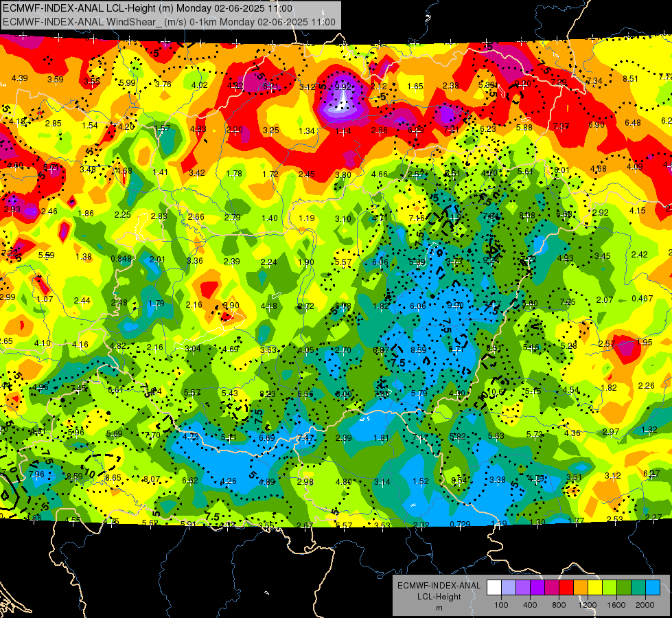
Task: Click the wind shear value 7.34
Action: tap(594, 80)
